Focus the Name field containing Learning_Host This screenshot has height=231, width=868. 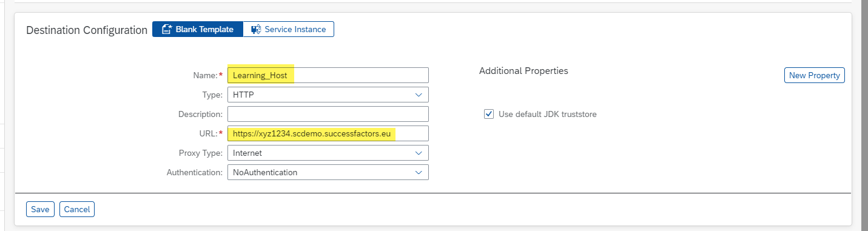coord(328,75)
